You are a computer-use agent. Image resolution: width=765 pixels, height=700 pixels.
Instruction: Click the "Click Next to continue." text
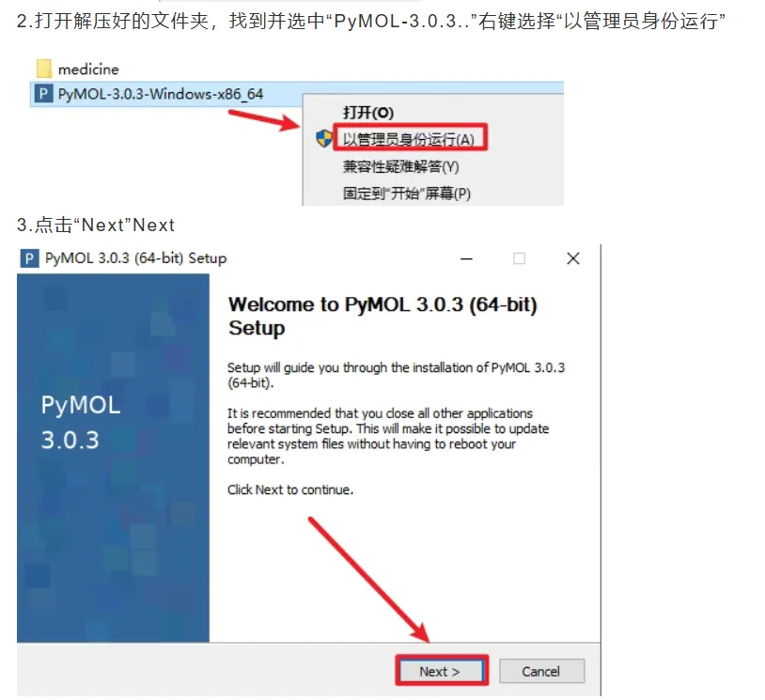point(290,490)
